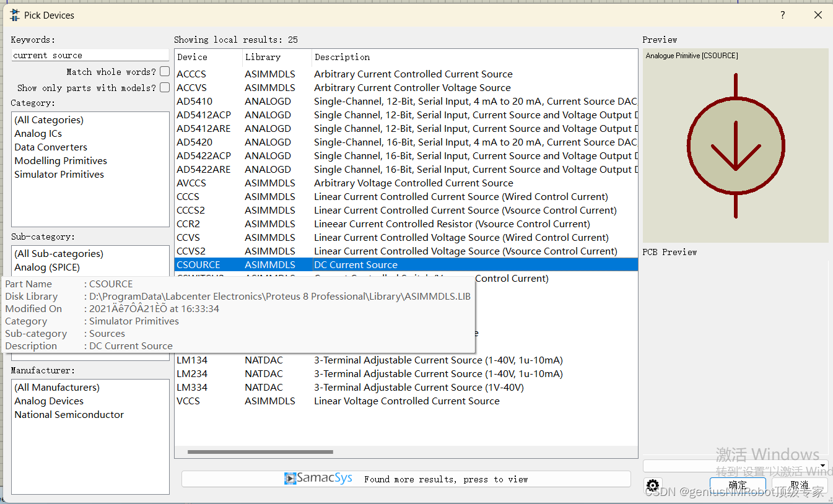833x504 pixels.
Task: Select the CCVS2 device row
Action: (406, 251)
